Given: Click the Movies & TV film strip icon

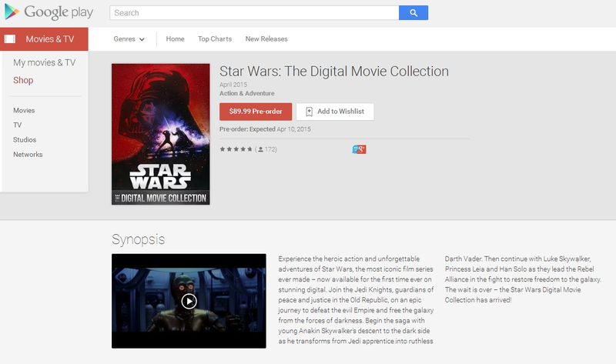Looking at the screenshot, I should point(10,39).
